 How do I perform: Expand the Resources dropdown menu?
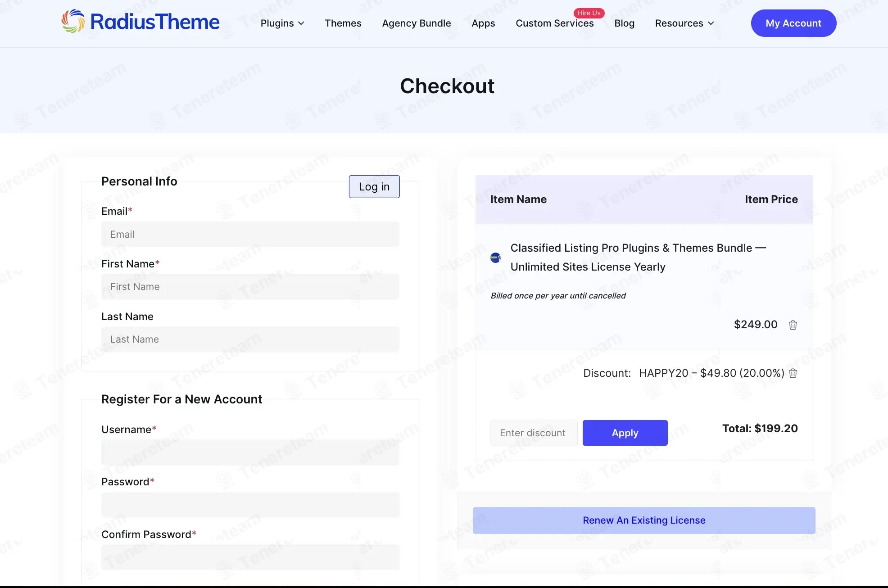[x=684, y=23]
